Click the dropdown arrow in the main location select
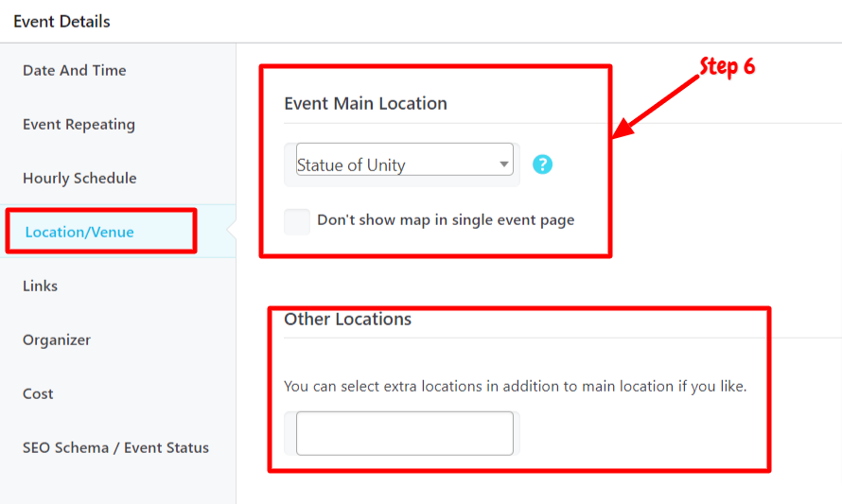This screenshot has width=842, height=504. point(503,165)
